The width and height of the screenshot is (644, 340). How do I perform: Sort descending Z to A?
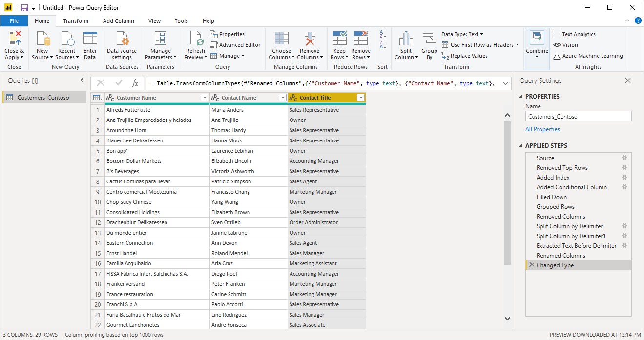coord(383,45)
